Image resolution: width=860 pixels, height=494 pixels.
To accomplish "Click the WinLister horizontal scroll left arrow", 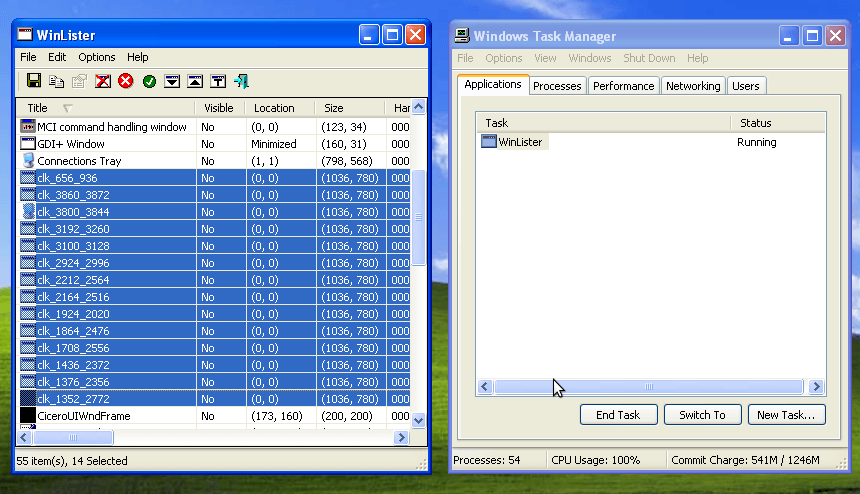I will tap(24, 437).
